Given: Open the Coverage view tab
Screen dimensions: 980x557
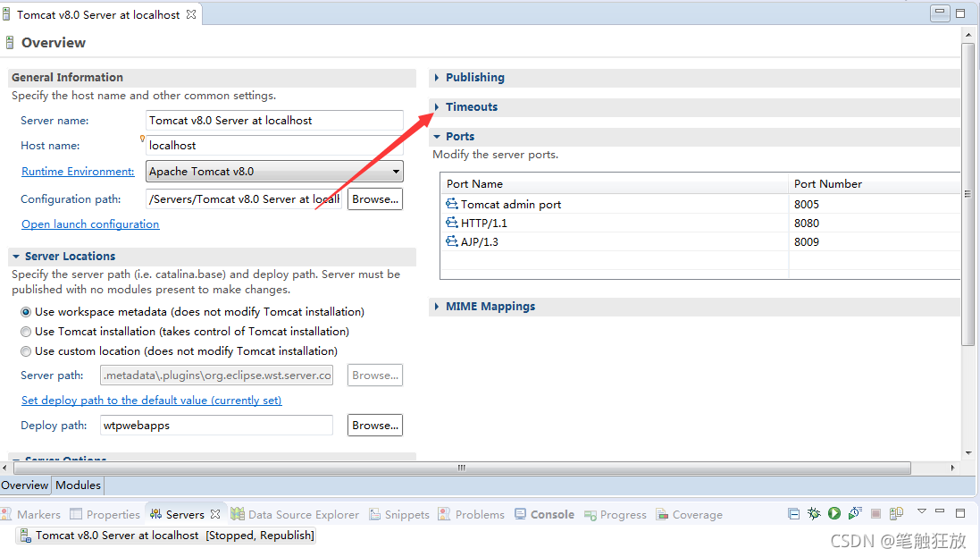Looking at the screenshot, I should (x=698, y=514).
